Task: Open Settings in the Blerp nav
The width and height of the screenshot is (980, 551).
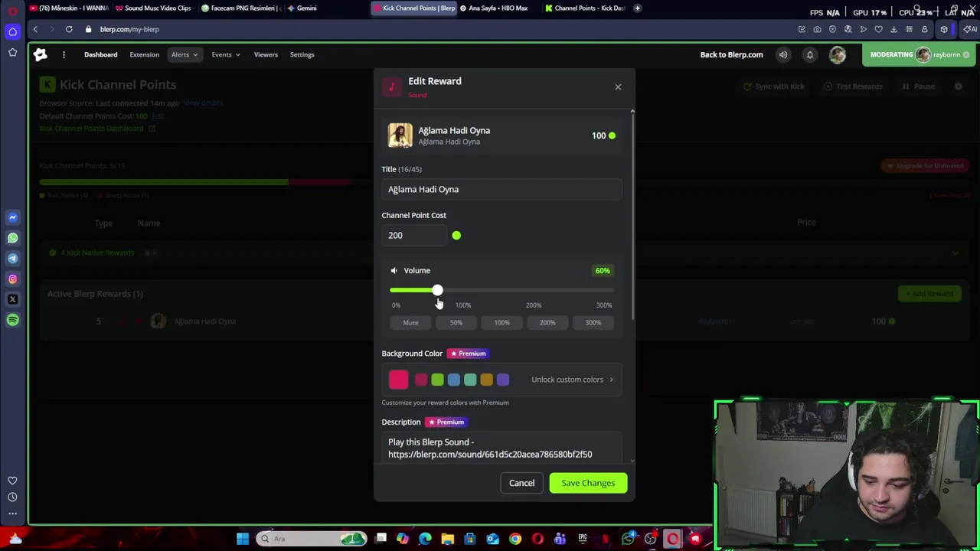Action: pyautogui.click(x=302, y=54)
